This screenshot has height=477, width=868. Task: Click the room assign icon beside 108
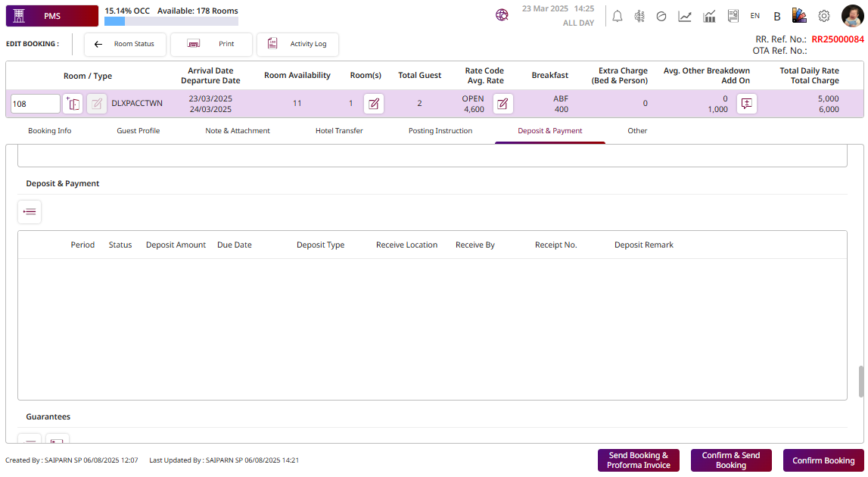click(73, 104)
